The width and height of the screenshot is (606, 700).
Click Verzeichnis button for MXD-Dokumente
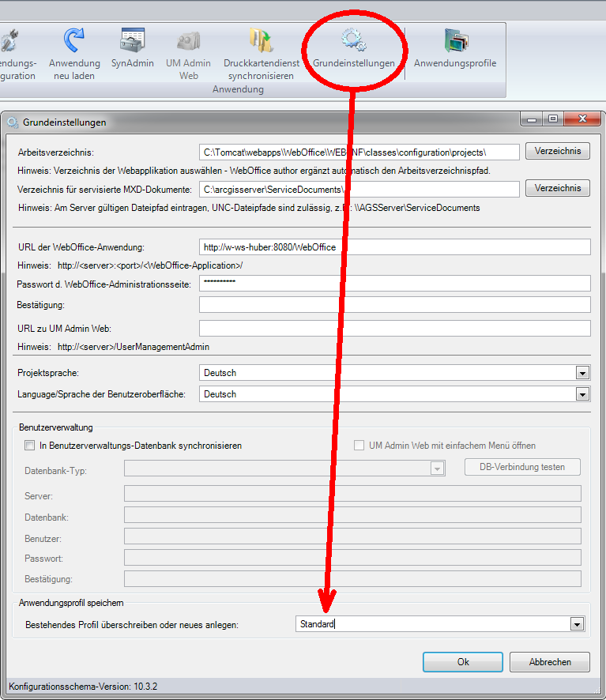pyautogui.click(x=557, y=188)
